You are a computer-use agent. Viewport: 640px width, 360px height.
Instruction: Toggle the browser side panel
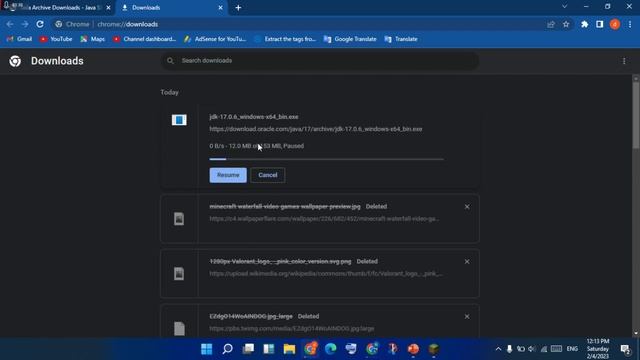600,24
